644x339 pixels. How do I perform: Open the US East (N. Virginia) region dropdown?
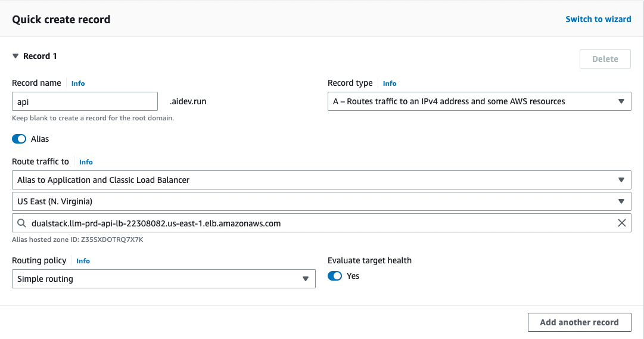click(x=321, y=201)
